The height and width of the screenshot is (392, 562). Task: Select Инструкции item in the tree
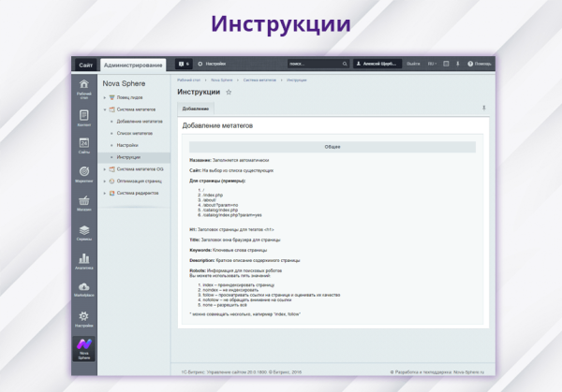128,157
